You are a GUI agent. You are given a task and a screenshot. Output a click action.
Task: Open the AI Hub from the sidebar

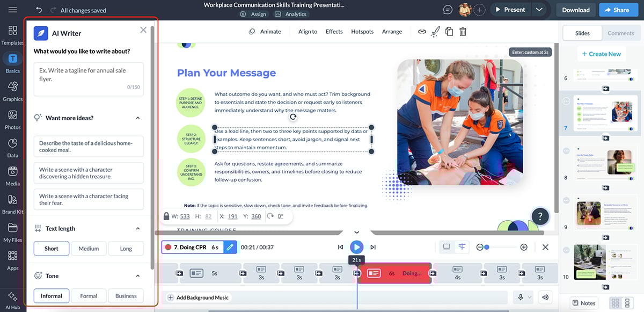click(12, 300)
